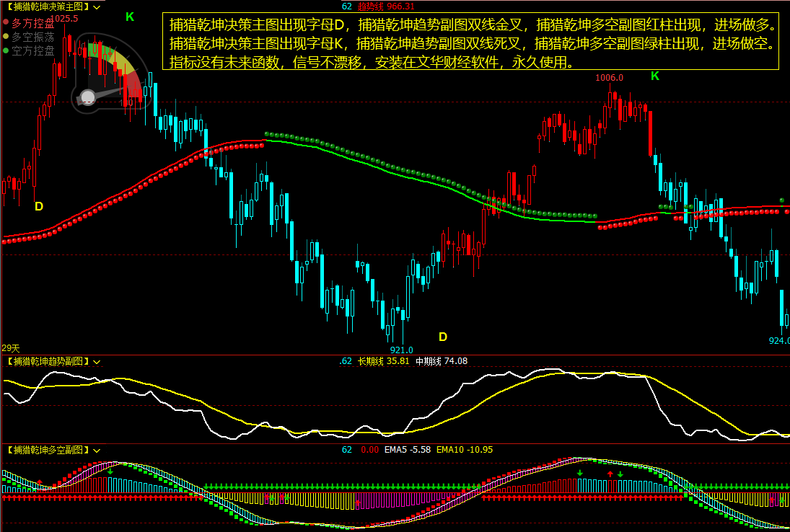
Task: Open the 捕猎乾坤趋势副图 indicator dropdown chevron
Action: (x=97, y=362)
